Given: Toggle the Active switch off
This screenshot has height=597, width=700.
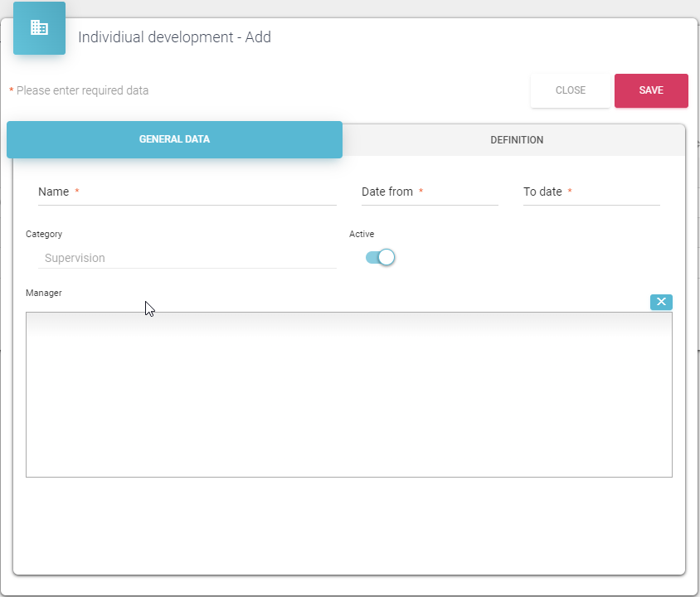Looking at the screenshot, I should 381,258.
